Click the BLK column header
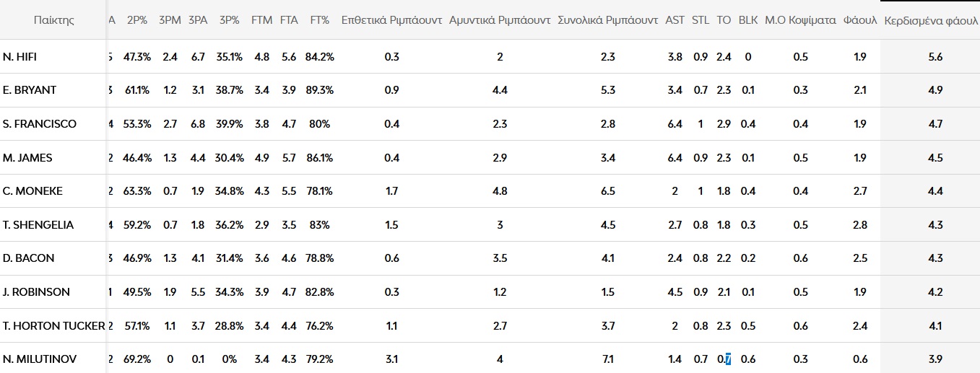The width and height of the screenshot is (980, 373). [748, 19]
